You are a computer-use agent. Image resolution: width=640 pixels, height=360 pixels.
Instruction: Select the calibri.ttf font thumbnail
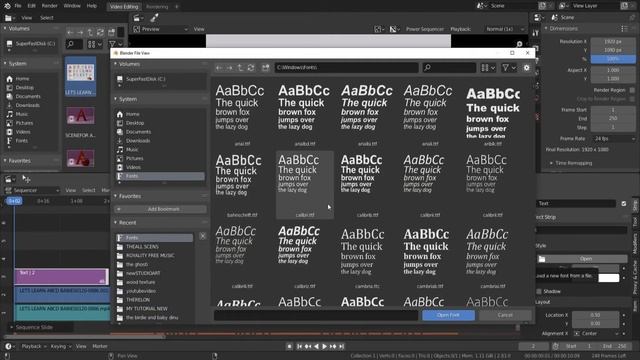click(x=304, y=185)
